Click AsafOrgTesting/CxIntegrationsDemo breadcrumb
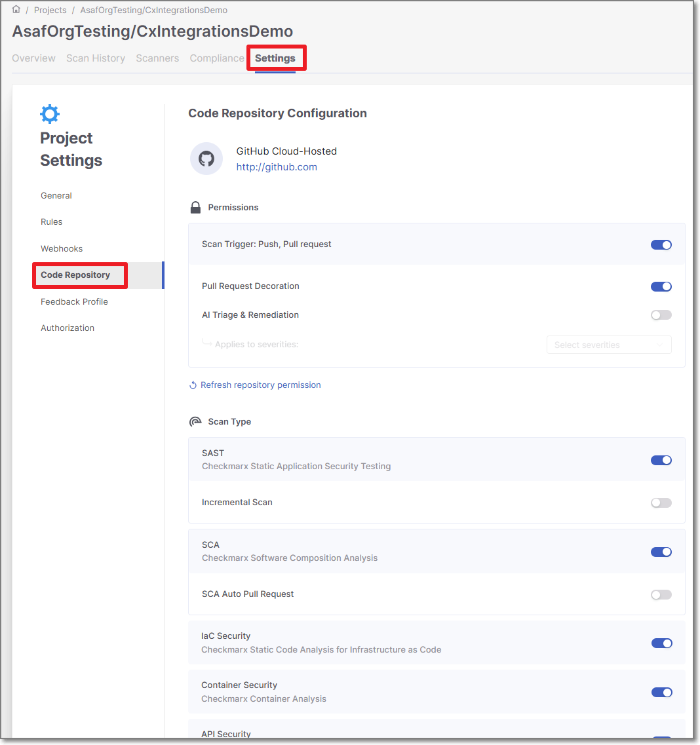Viewport: 700px width, 745px height. tap(153, 10)
